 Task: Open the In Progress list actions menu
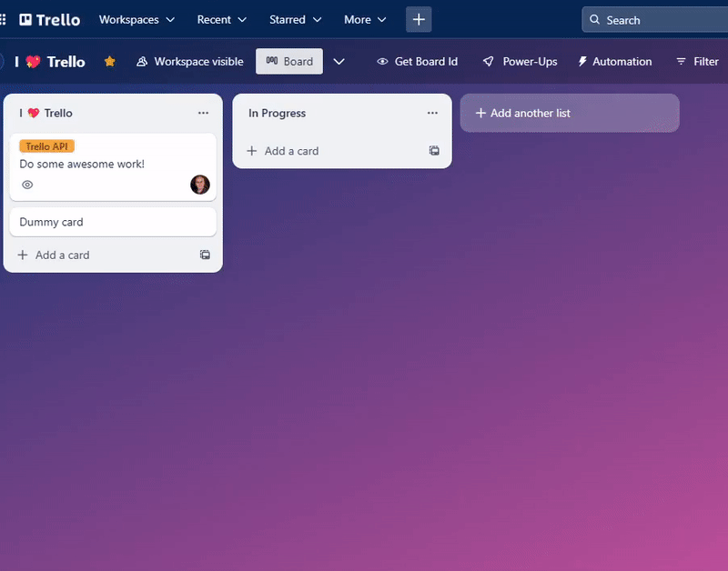(432, 113)
